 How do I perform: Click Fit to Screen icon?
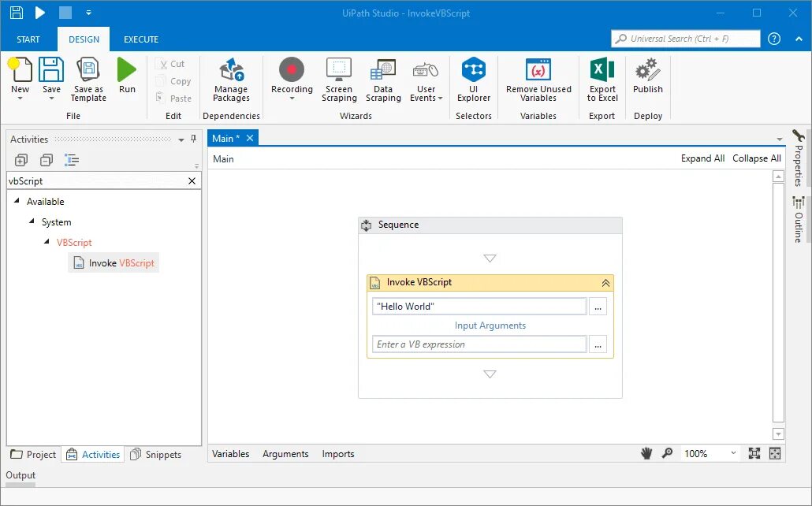[x=754, y=454]
